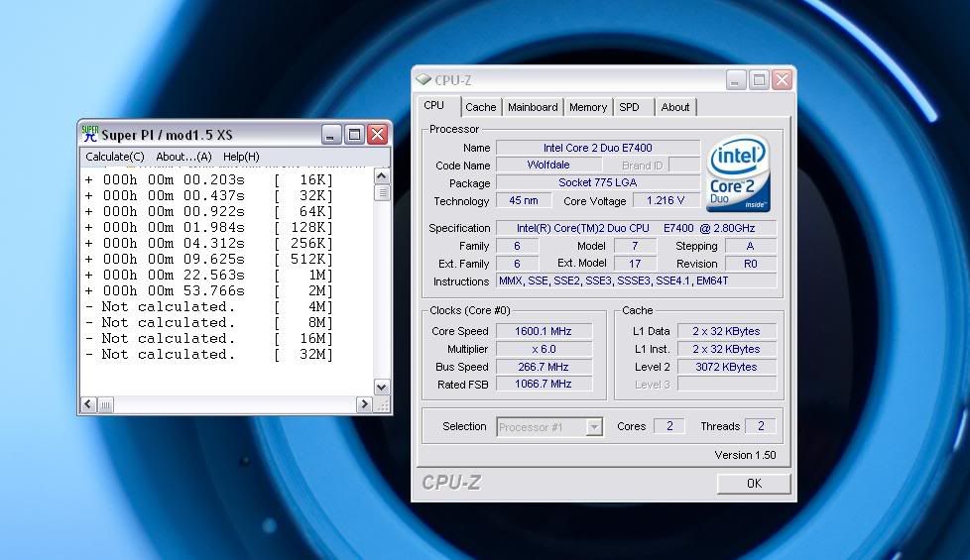Switch to the CPU tab

(438, 106)
